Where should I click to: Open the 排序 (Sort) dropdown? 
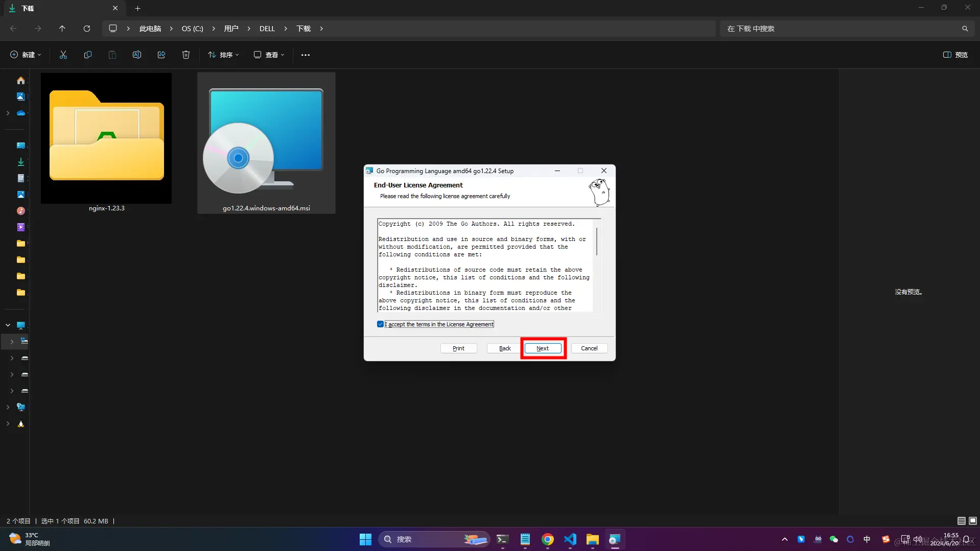coord(223,55)
